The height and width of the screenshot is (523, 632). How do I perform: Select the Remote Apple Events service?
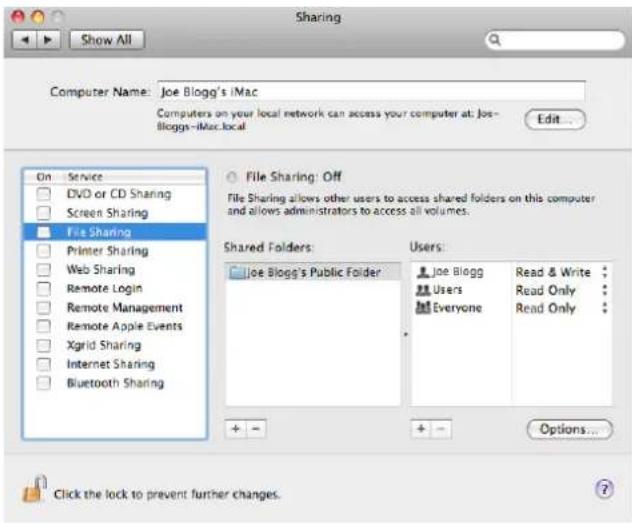(x=115, y=326)
